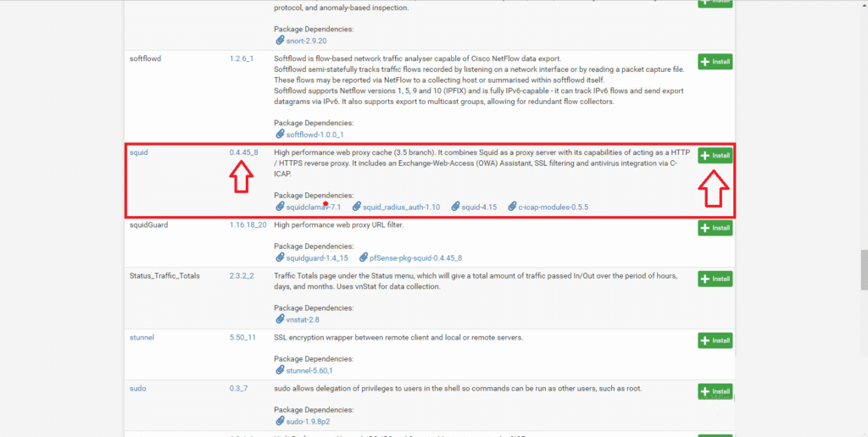Click paperclip icon before sudo-1.9.8p2
Image resolution: width=868 pixels, height=437 pixels.
[280, 422]
